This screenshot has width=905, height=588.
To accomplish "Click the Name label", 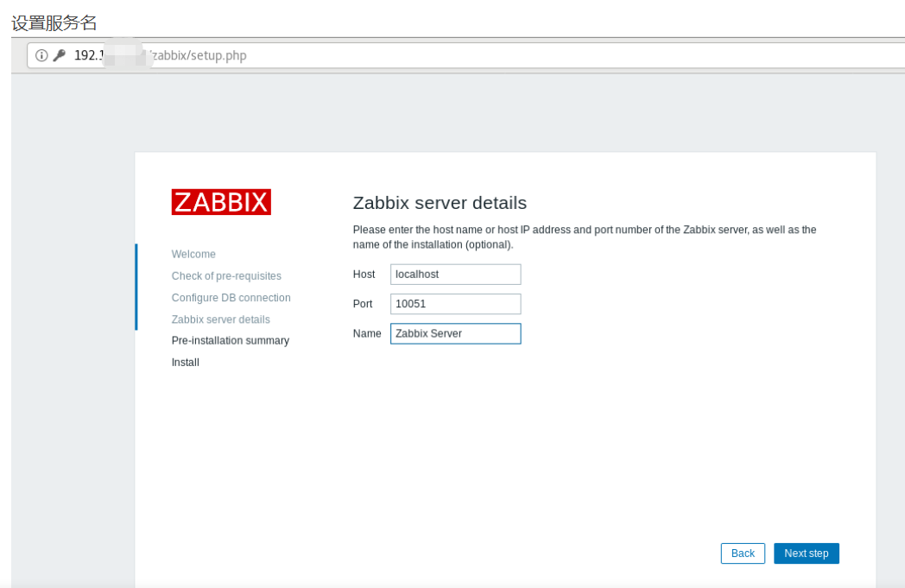I will click(x=367, y=333).
